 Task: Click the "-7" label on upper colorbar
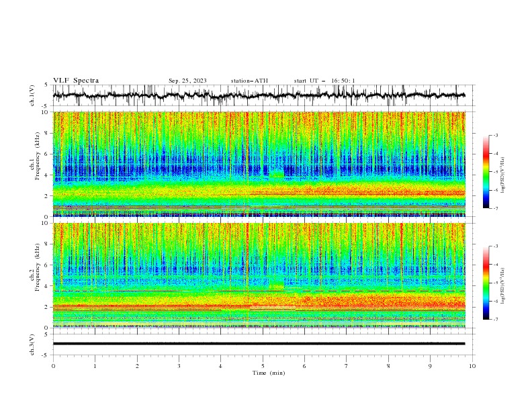click(495, 208)
